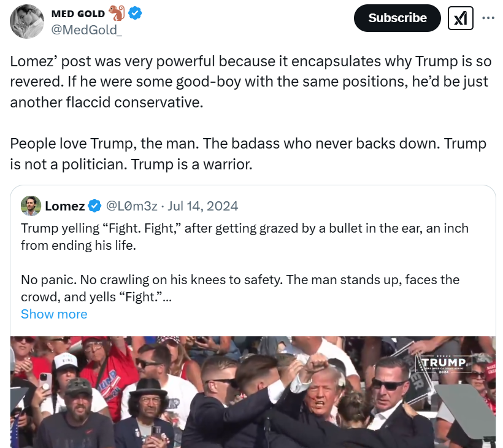The height and width of the screenshot is (448, 503).
Task: Click the rally video thumbnail
Action: tap(251, 393)
